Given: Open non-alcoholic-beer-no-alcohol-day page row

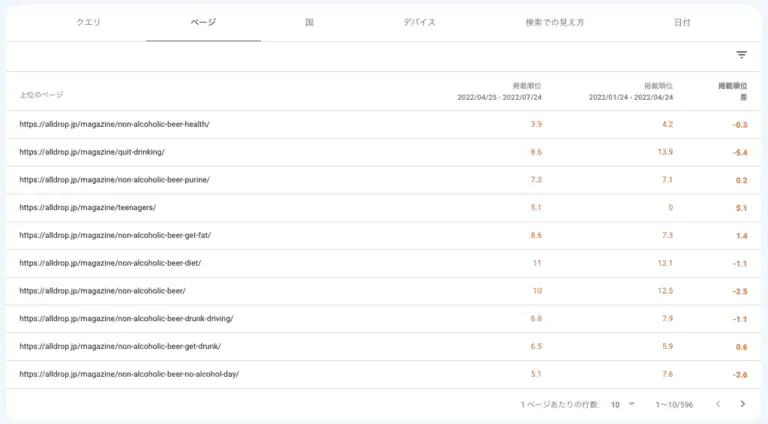Looking at the screenshot, I should 383,374.
